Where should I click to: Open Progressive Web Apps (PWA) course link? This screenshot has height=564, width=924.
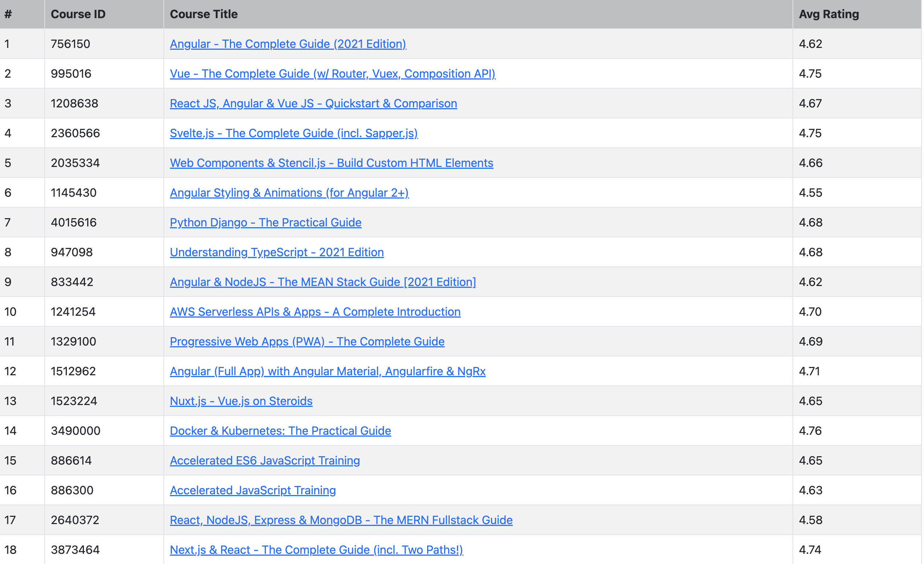[307, 342]
